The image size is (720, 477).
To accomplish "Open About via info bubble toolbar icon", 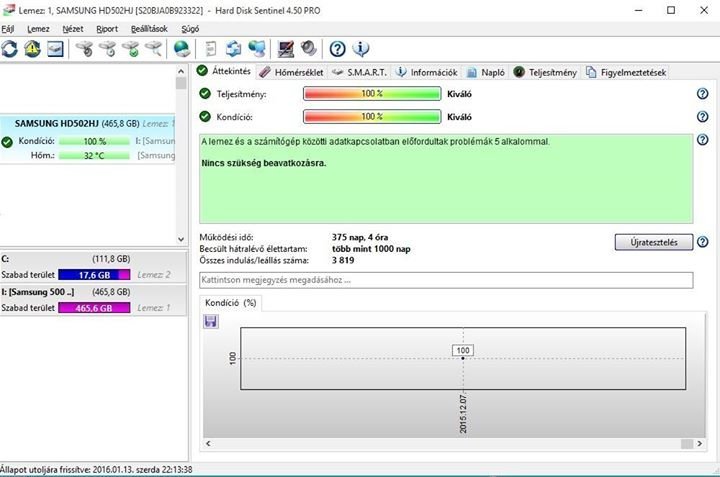I will tap(360, 49).
